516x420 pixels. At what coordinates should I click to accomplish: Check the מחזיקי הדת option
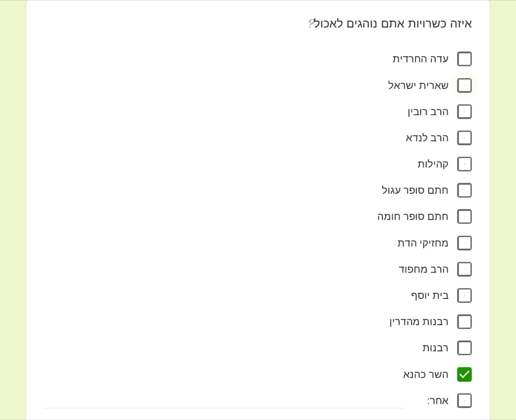[x=464, y=243]
